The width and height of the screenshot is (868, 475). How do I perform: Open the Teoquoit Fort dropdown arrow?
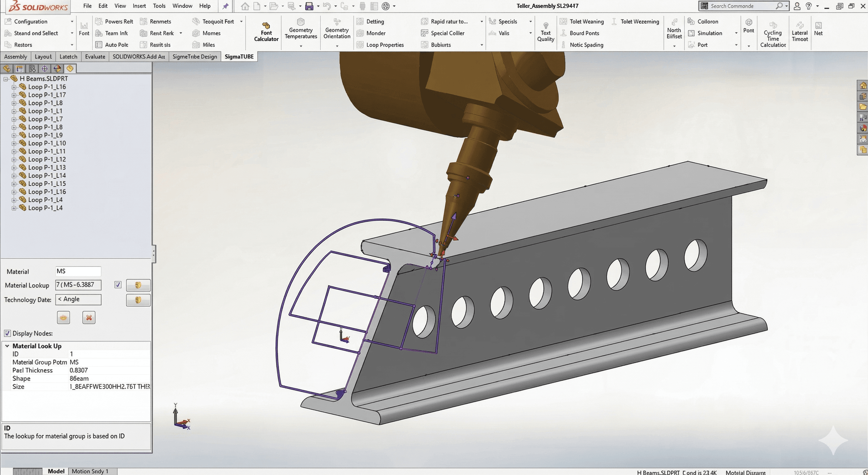[241, 22]
